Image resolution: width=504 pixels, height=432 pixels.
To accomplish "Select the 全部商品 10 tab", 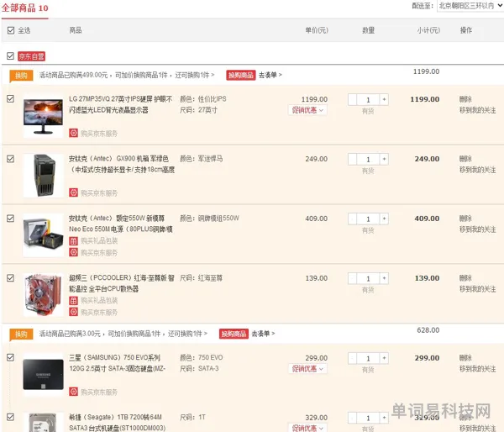I will 24,8.
